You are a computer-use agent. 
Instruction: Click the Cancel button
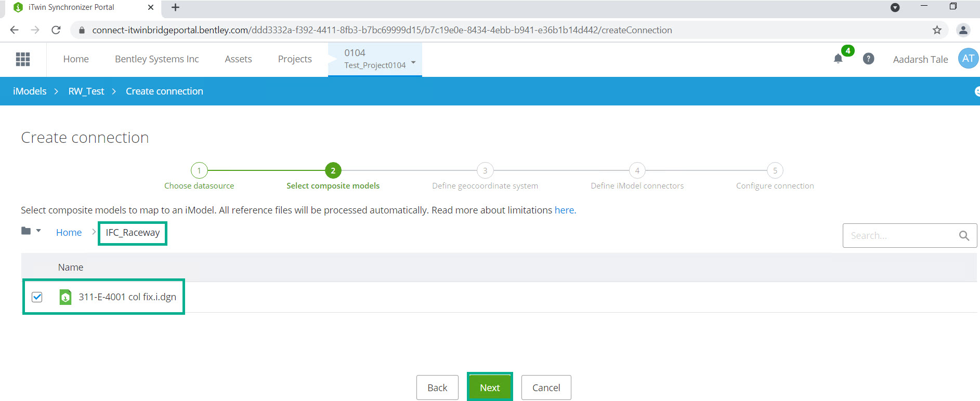pos(546,387)
